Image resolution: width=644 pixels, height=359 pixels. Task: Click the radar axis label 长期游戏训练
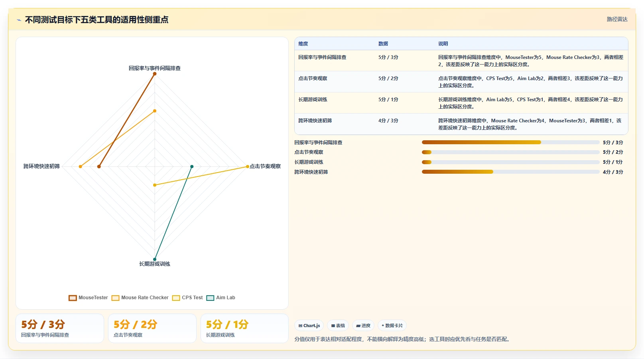coord(155,264)
